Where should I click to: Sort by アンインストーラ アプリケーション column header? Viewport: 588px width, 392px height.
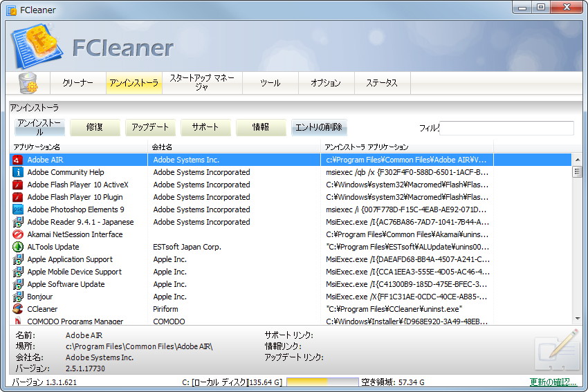407,147
